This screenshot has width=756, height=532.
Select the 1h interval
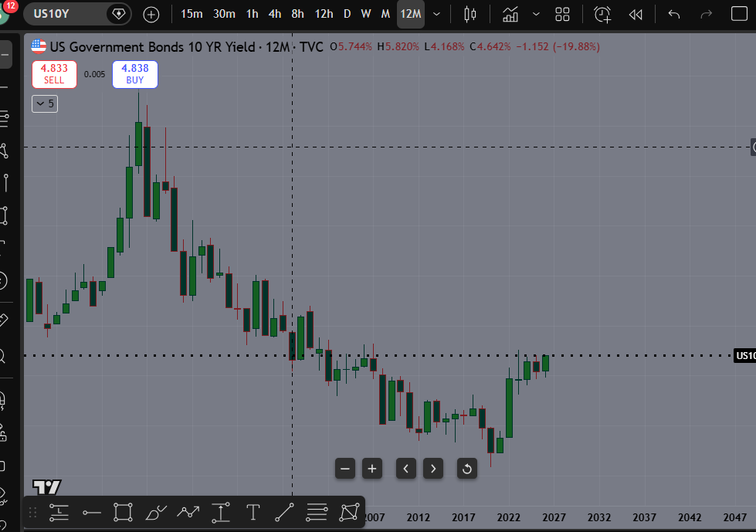[x=253, y=14]
